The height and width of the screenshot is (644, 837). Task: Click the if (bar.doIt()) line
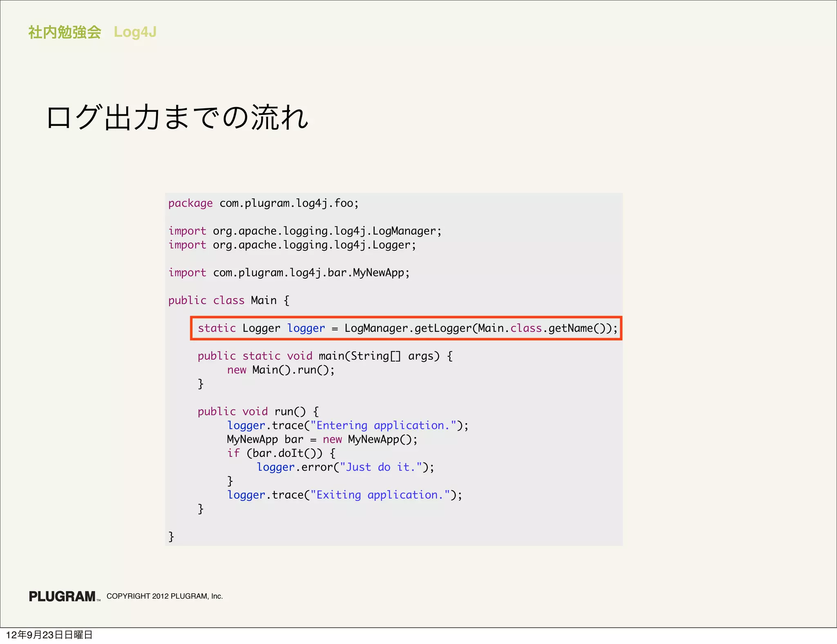tap(282, 453)
